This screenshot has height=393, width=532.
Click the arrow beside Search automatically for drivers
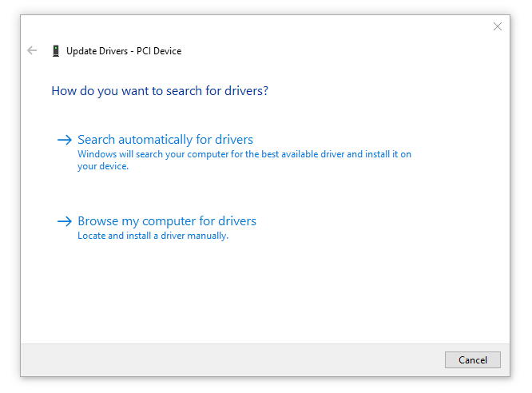click(x=65, y=140)
